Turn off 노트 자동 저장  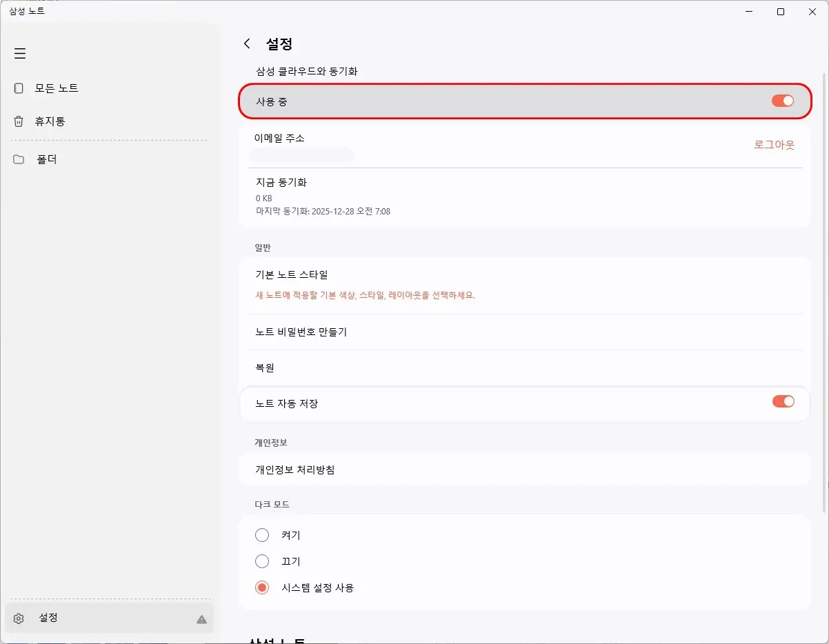pyautogui.click(x=783, y=400)
